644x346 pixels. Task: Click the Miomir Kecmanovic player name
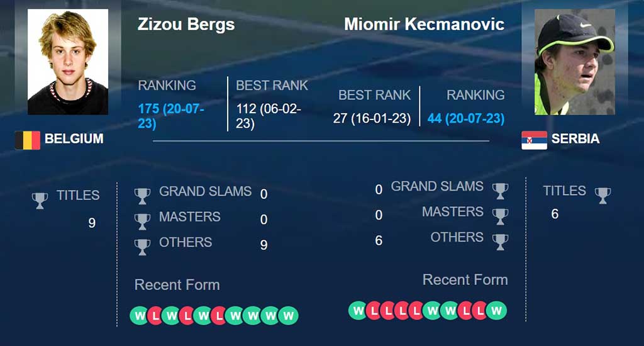pos(424,24)
